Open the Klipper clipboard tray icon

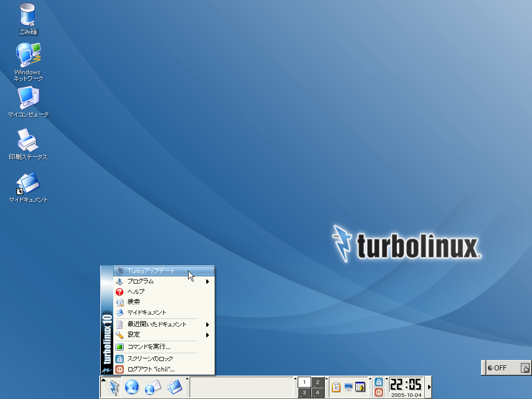tap(336, 387)
